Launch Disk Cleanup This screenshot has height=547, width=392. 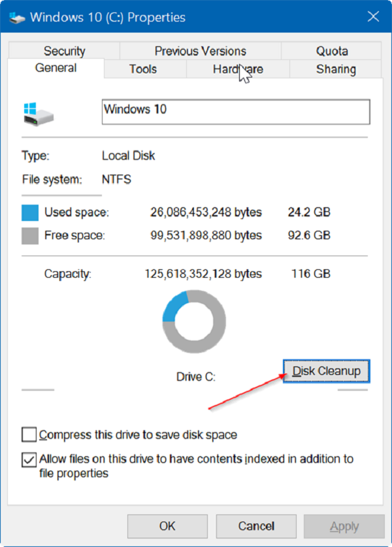(x=327, y=371)
